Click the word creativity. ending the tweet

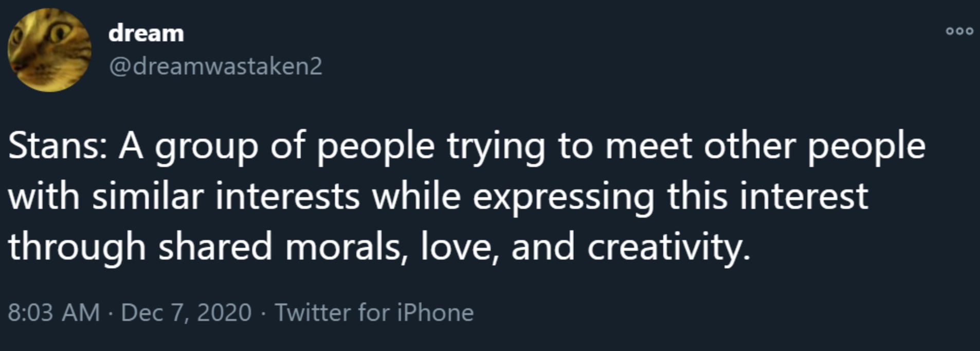point(669,247)
